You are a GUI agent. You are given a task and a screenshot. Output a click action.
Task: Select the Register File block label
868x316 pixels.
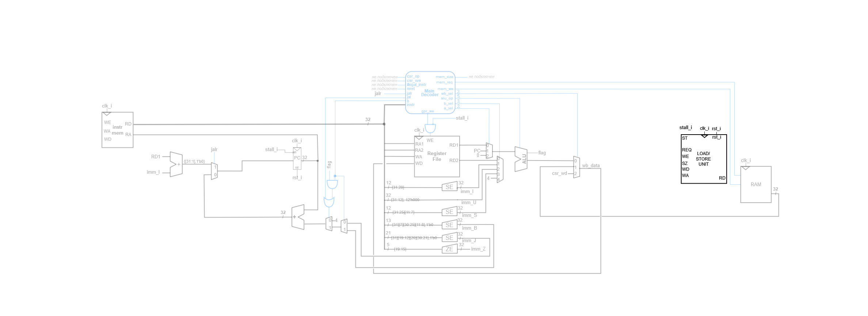click(437, 156)
